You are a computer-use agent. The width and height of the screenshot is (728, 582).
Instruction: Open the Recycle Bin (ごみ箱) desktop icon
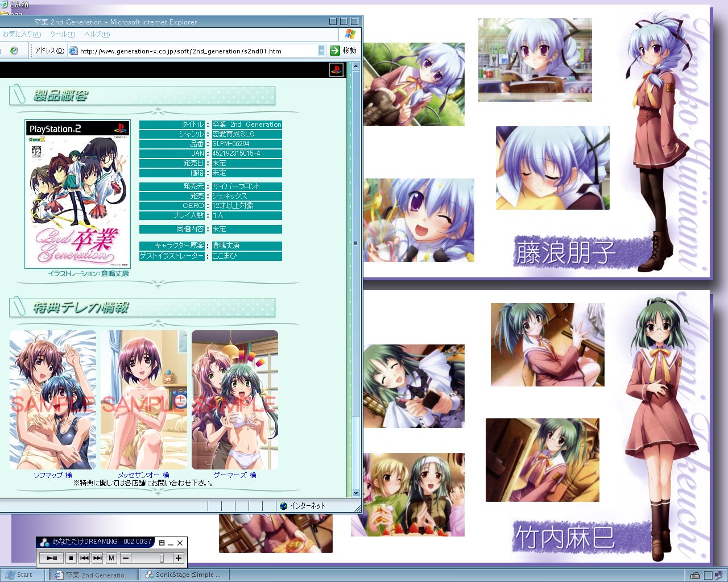tap(15, 5)
